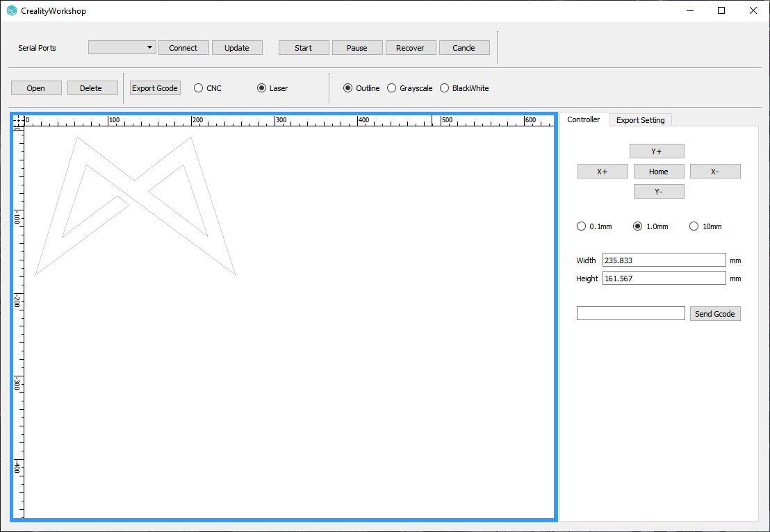Set jog step to 10mm

point(694,226)
